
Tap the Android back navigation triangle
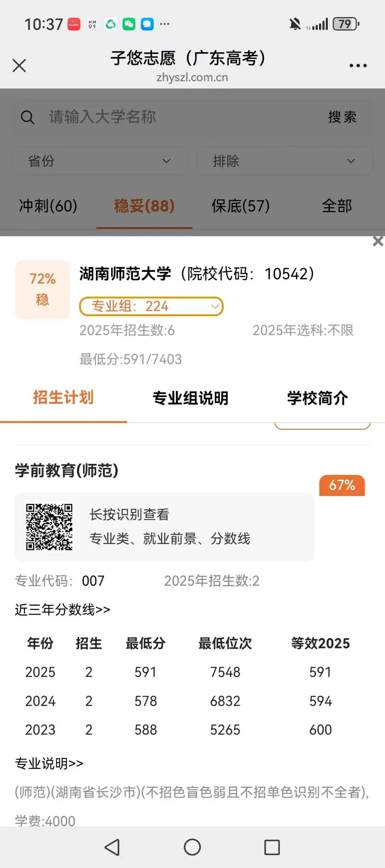(x=112, y=847)
